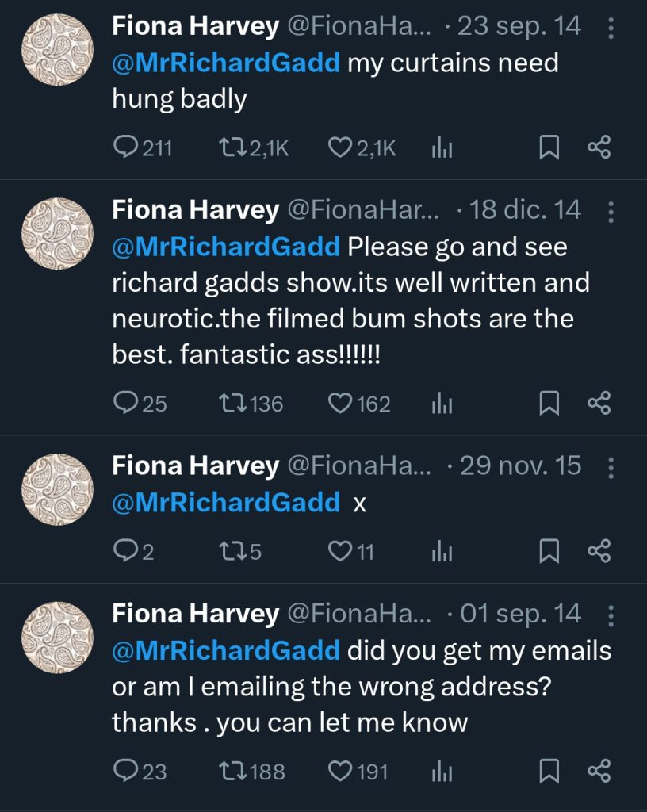Retweet the 'curtains need hung badly' tweet
Viewport: 647px width, 812px height.
click(x=231, y=147)
